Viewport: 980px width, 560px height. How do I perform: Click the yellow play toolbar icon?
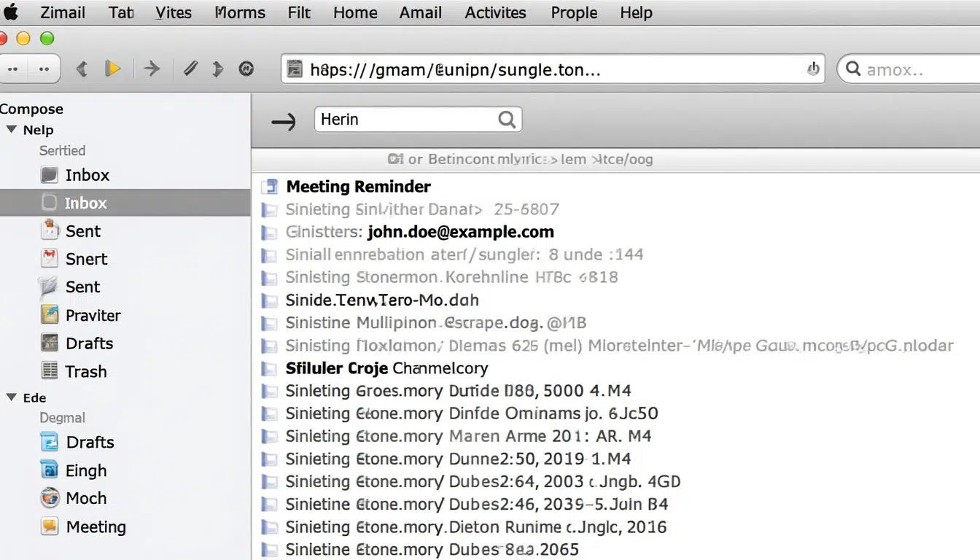[x=113, y=69]
